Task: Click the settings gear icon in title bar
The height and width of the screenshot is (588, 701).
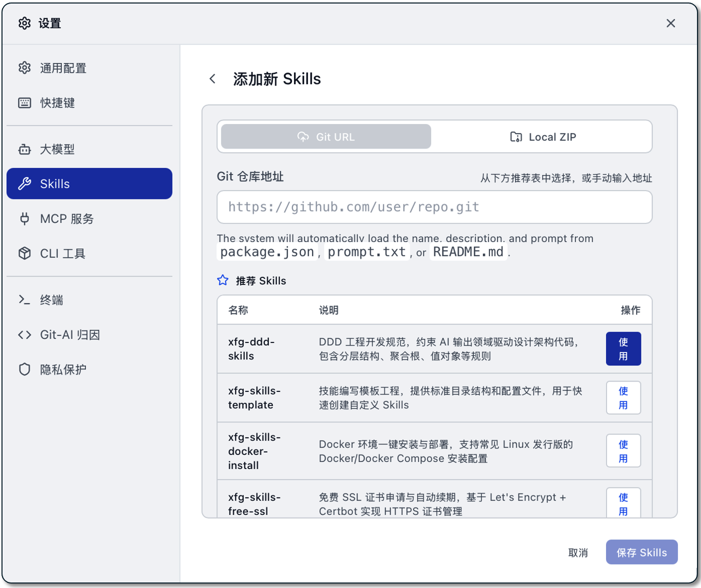Action: (24, 23)
